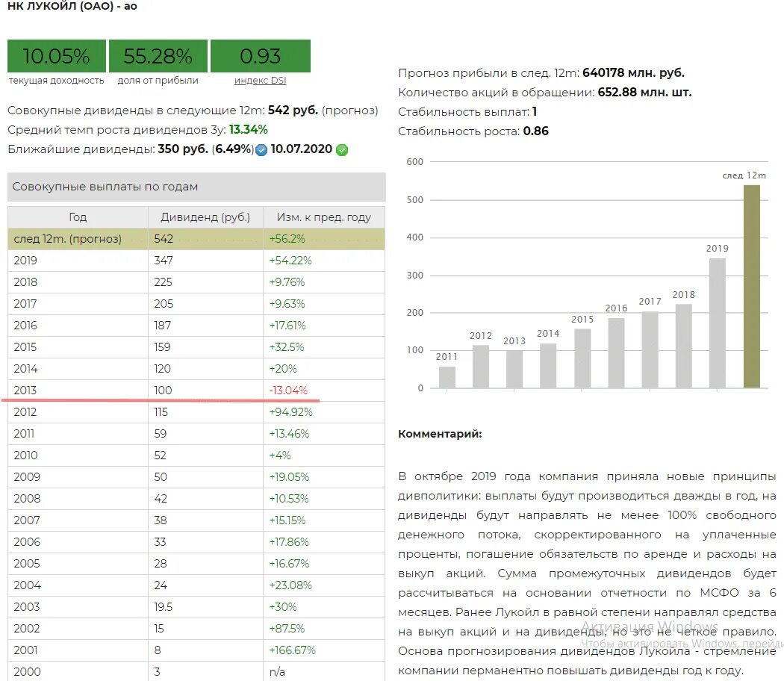Click the +16.67% change value
The height and width of the screenshot is (681, 784).
[290, 564]
